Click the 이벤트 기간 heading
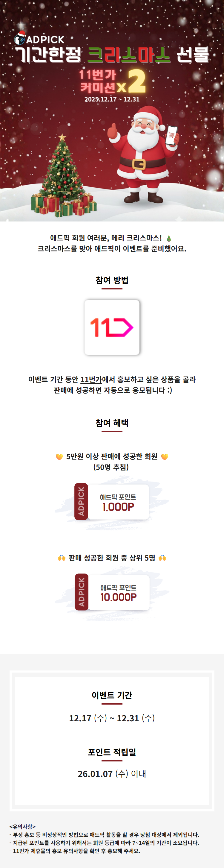 pos(112,695)
